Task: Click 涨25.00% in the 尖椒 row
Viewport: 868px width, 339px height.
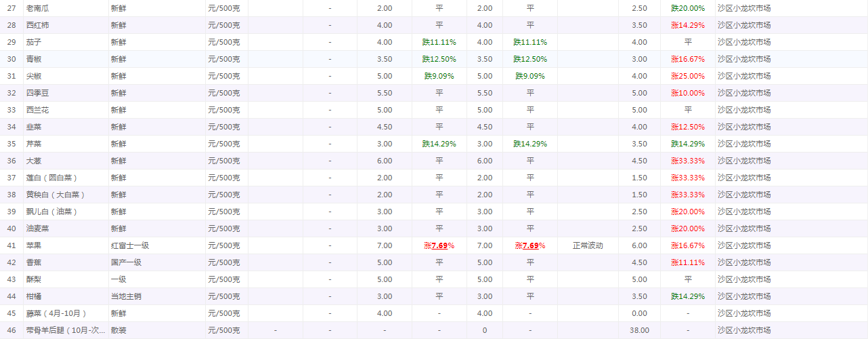Action: point(688,76)
